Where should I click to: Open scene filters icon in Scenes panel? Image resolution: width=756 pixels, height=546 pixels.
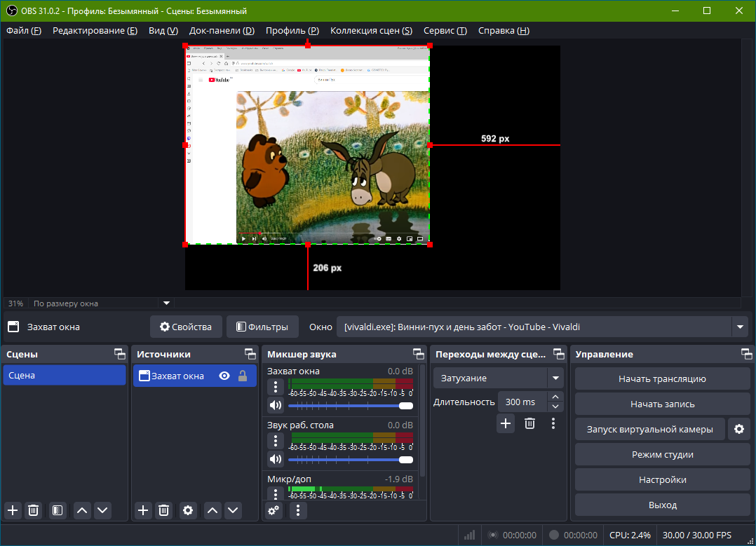[x=58, y=510]
